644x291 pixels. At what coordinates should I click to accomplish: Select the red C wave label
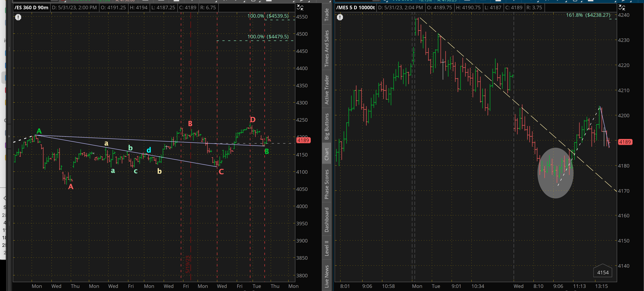coord(221,172)
